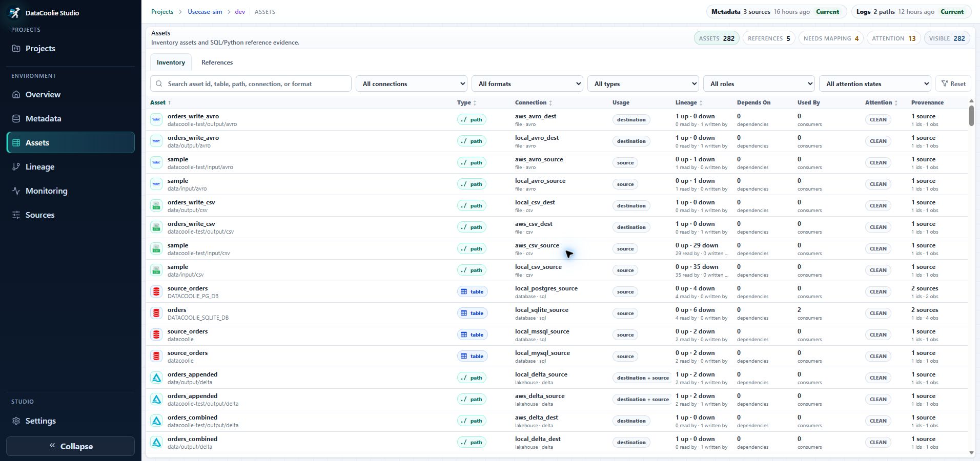
Task: Open the Monitoring page
Action: (x=70, y=191)
